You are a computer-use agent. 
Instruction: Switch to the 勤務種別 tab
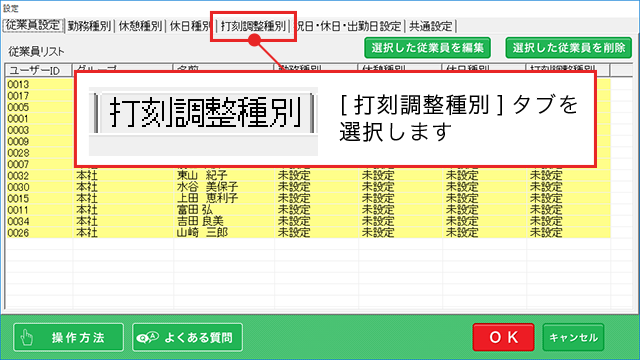[x=89, y=27]
